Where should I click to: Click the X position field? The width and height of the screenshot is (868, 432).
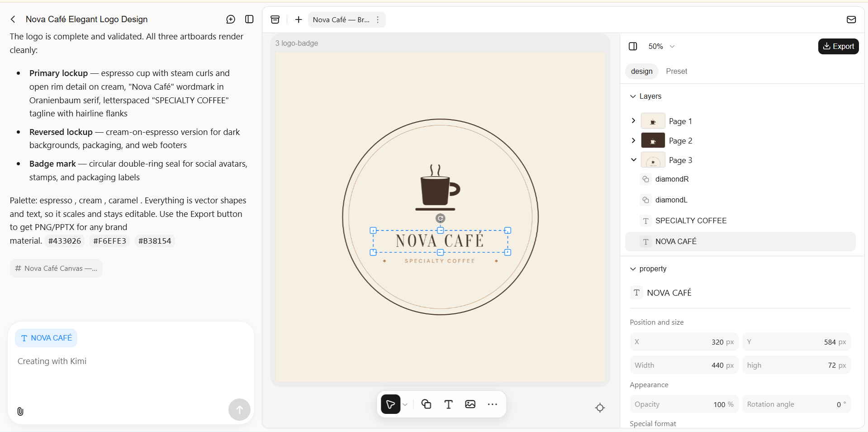click(684, 342)
